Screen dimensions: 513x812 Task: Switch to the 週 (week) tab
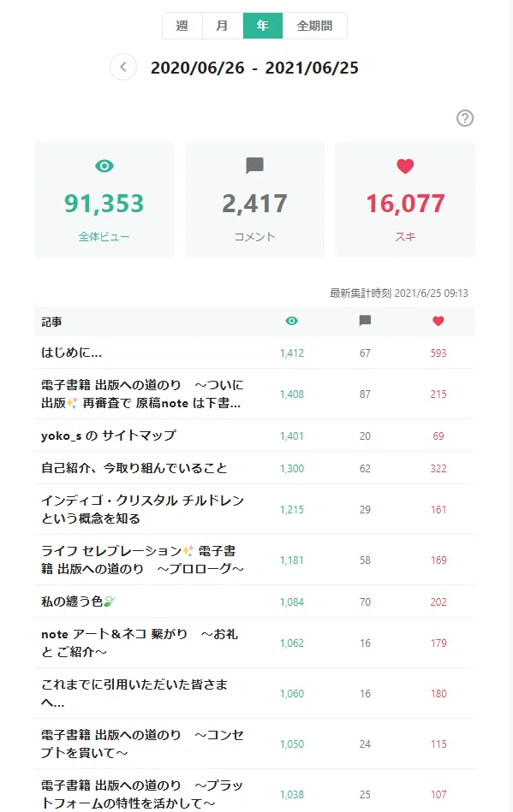tap(182, 26)
